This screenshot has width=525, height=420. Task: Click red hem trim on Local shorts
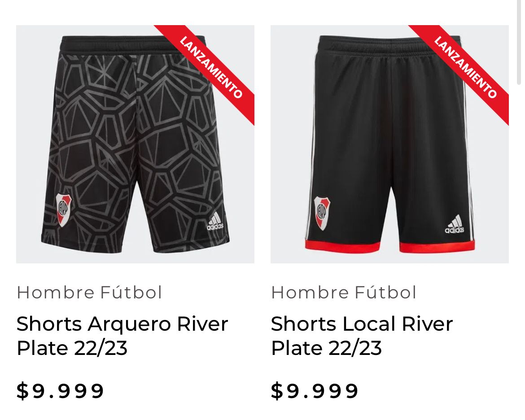pos(343,246)
